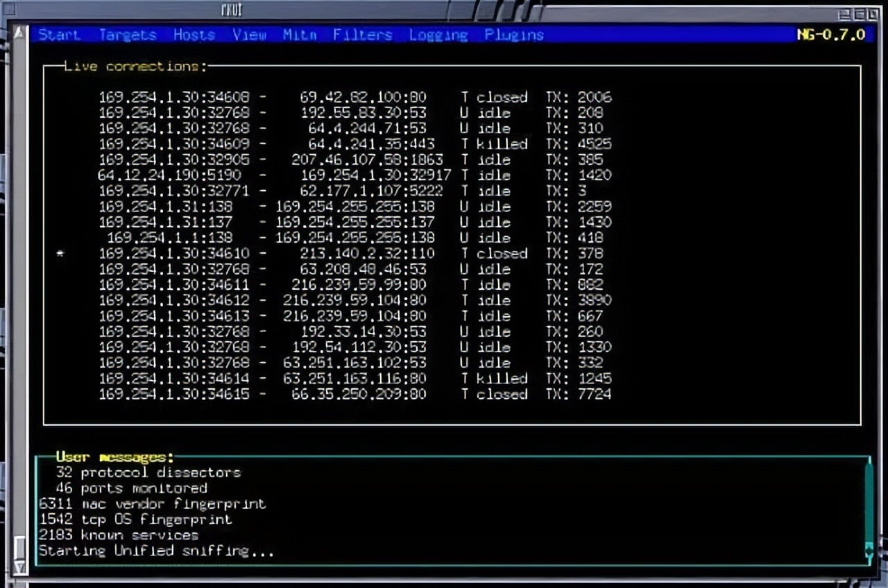
Task: Open the Logging menu
Action: coord(438,35)
